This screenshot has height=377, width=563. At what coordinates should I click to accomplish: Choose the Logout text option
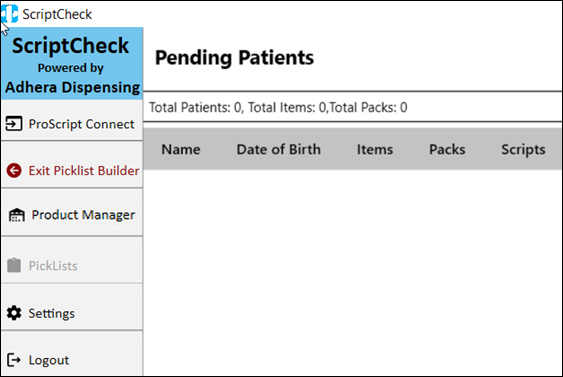point(49,360)
